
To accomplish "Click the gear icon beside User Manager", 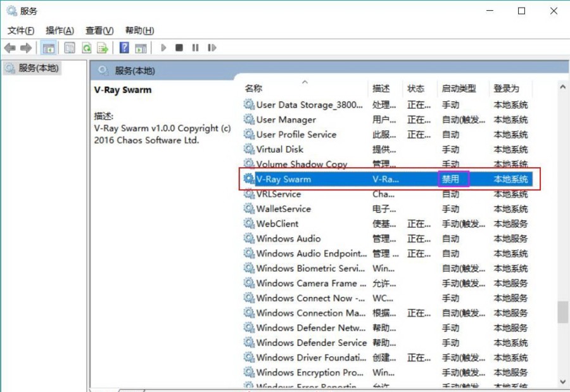I will pos(249,119).
